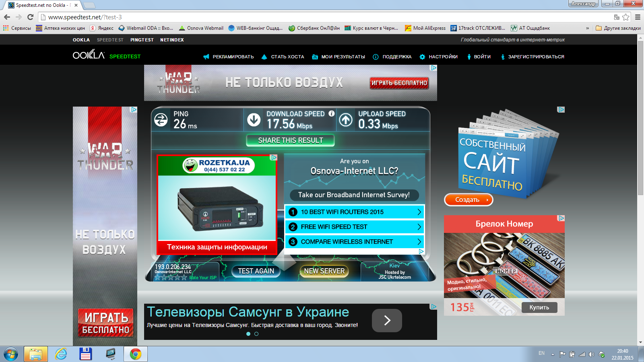Screen dimensions: 644x362
Task: Open the НАСТРОЙКИ settings menu item
Action: (x=443, y=57)
